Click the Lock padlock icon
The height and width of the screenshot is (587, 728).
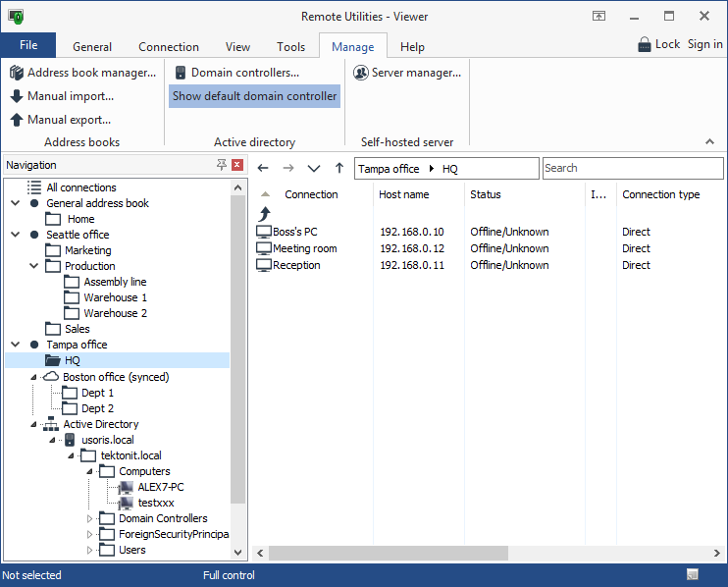[645, 44]
